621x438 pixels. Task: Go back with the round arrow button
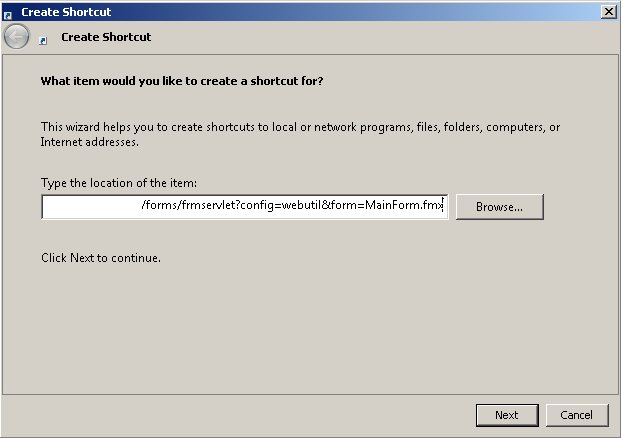[17, 37]
